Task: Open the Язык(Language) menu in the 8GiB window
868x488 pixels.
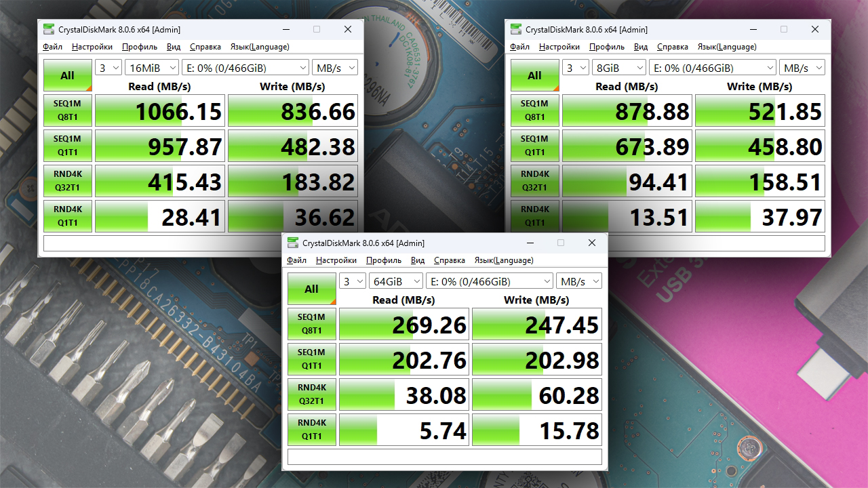Action: coord(727,47)
